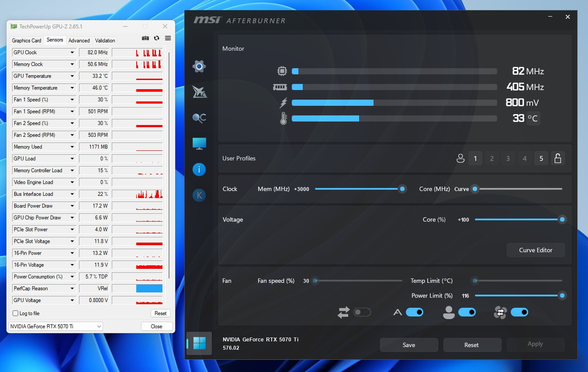The image size is (588, 372).
Task: Toggle the user-defined fan switch
Action: coord(467,312)
